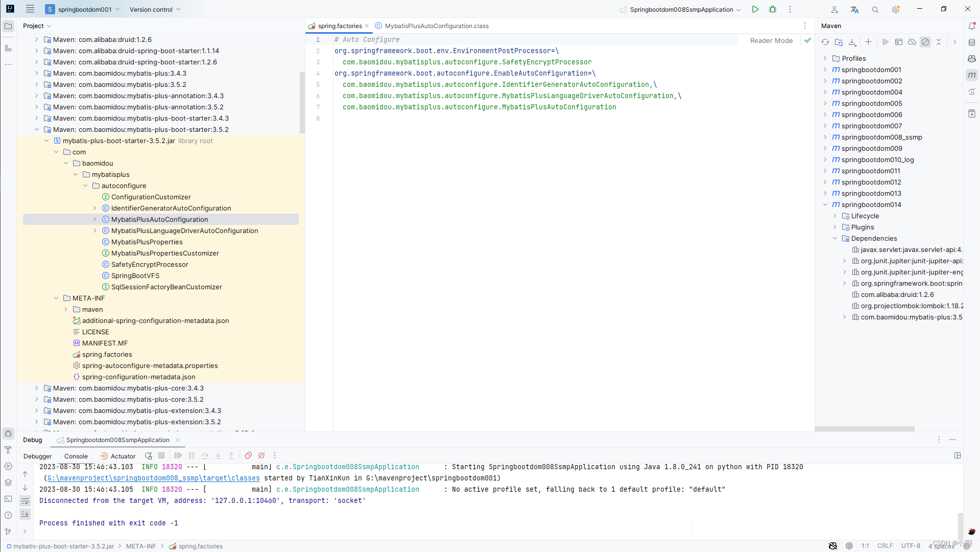Open run configuration selector dropdown
980x552 pixels.
[x=680, y=9]
